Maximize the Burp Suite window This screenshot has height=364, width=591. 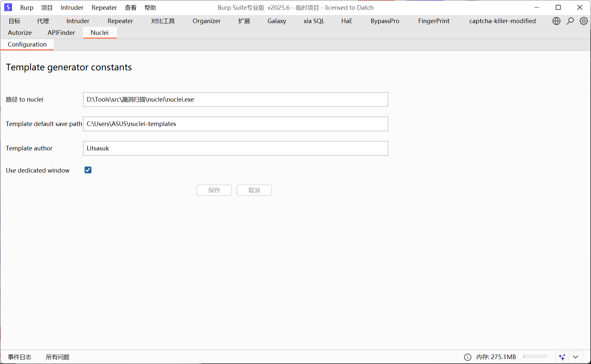point(558,7)
